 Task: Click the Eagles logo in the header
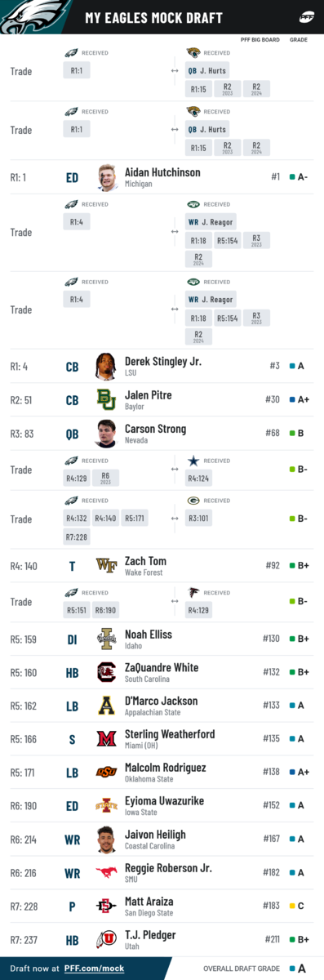(27, 17)
